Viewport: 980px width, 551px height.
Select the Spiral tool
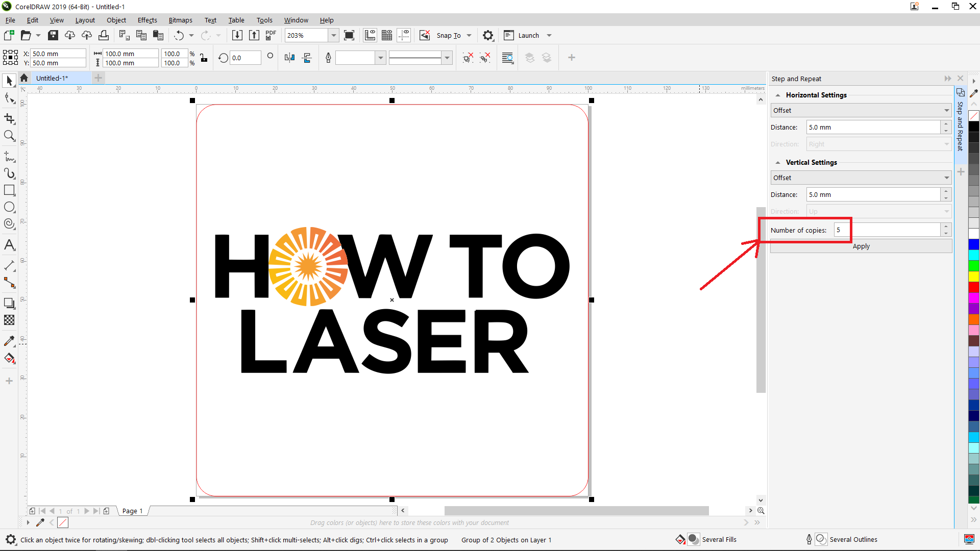coord(9,224)
